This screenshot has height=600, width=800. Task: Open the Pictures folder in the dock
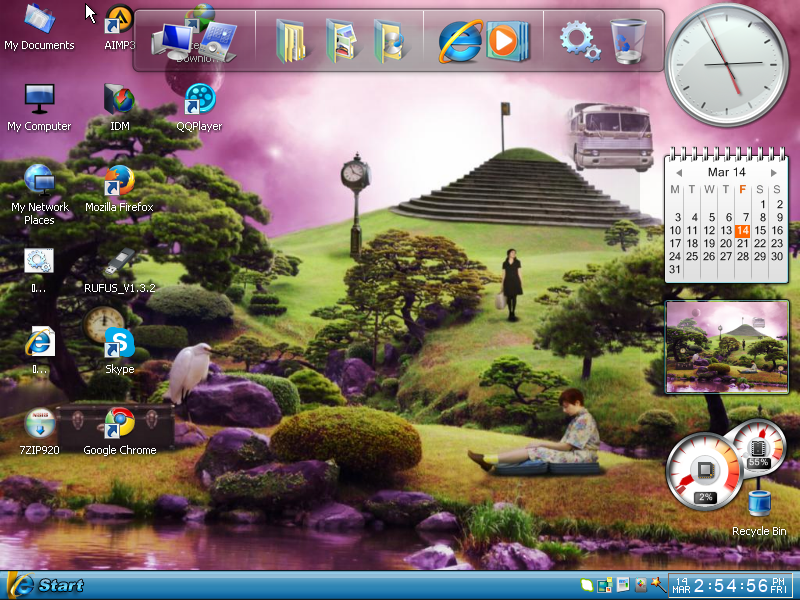coord(341,41)
